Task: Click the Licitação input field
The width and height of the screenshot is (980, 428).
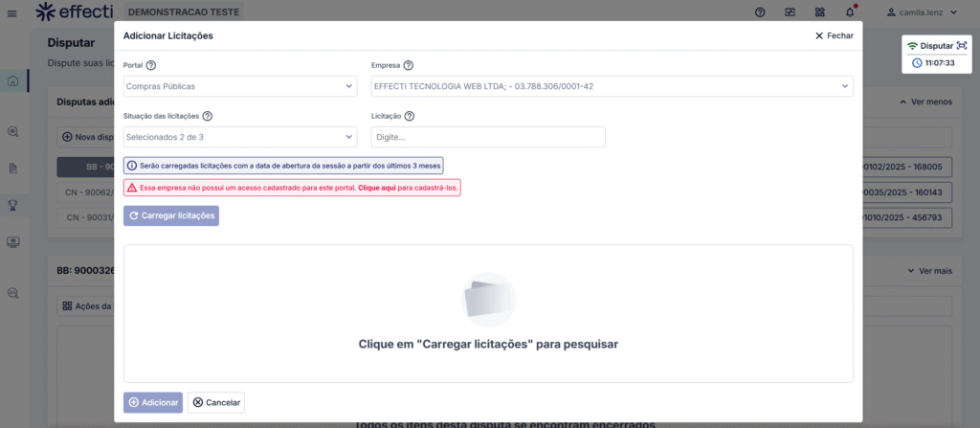Action: point(488,137)
